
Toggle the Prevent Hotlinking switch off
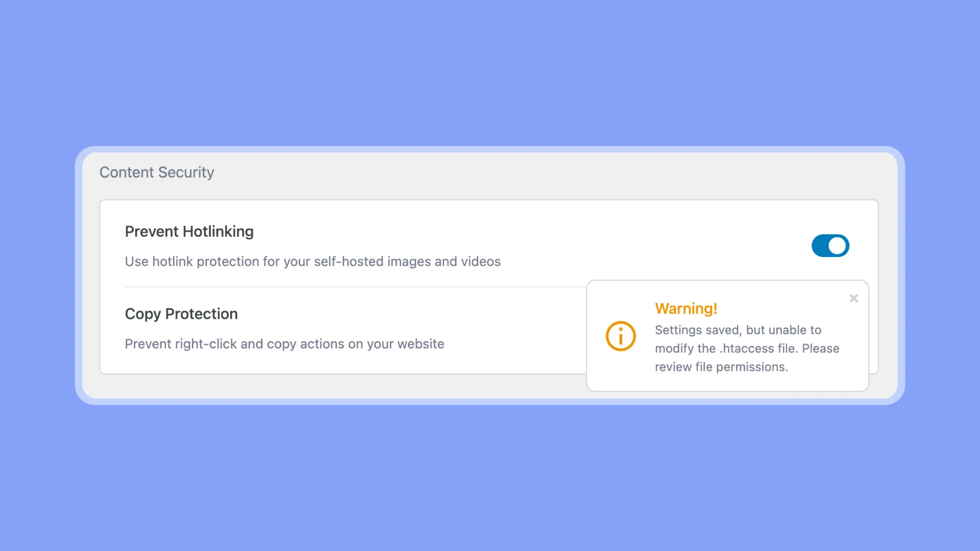point(830,246)
